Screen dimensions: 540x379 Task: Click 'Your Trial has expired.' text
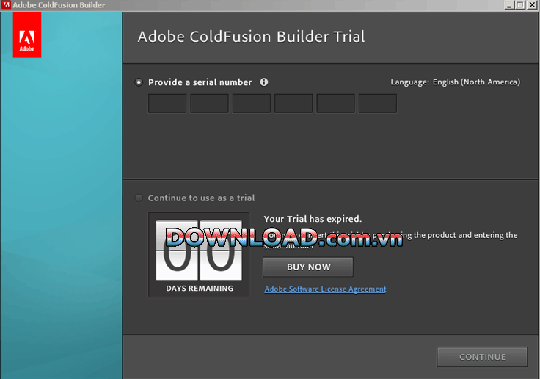[x=313, y=219]
